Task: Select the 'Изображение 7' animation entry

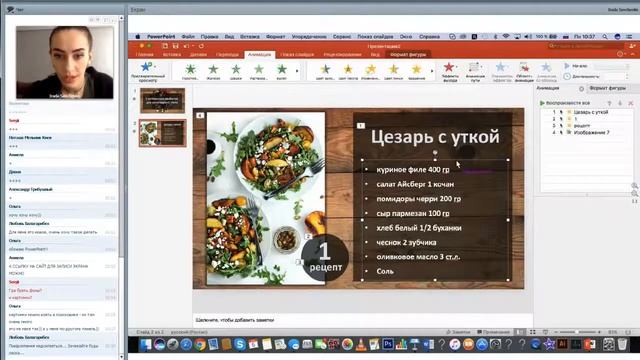Action: point(591,133)
